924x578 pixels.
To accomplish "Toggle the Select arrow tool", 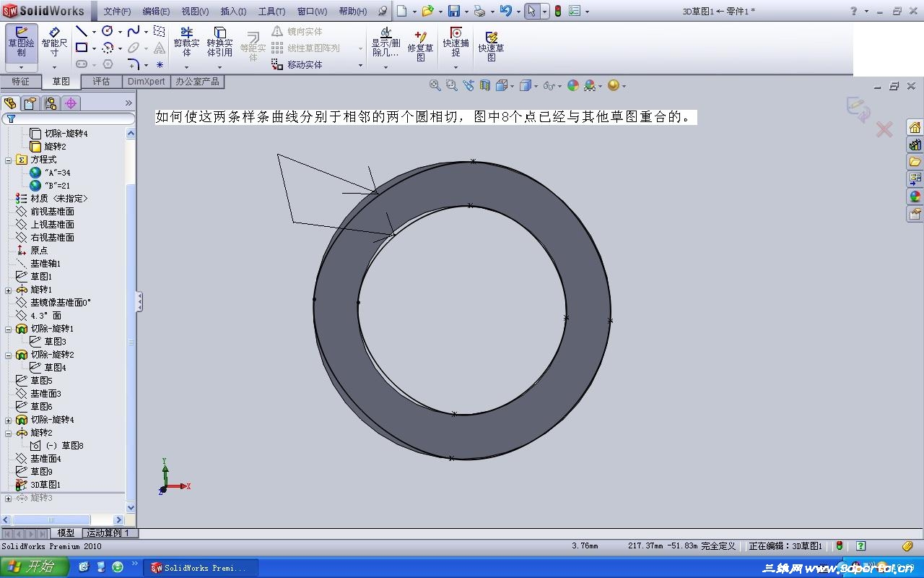I will [x=531, y=11].
